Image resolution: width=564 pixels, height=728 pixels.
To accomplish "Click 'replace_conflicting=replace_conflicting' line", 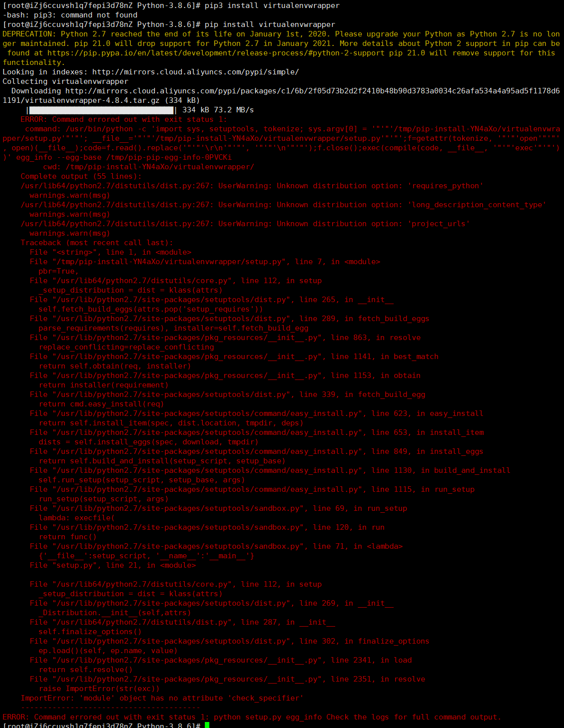I will 126,347.
